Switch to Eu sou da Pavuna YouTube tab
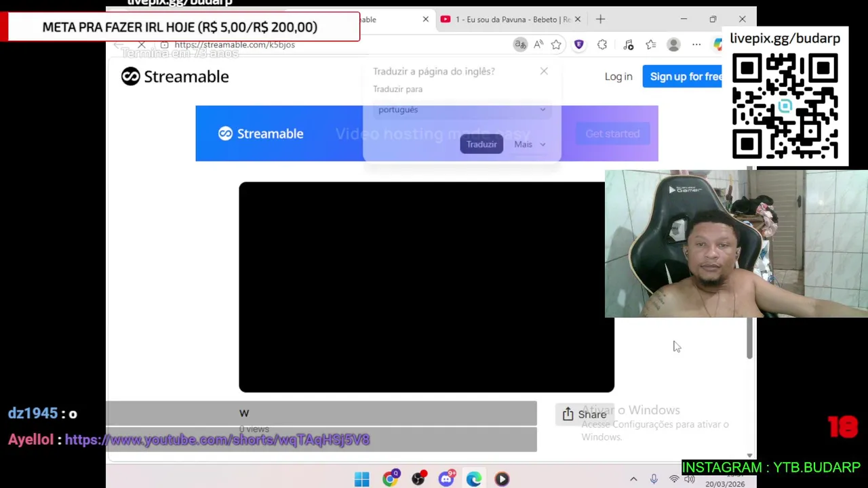 coord(505,19)
